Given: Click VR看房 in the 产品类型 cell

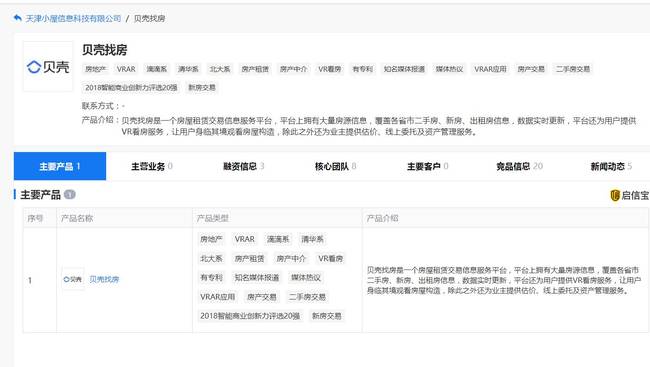Looking at the screenshot, I should (x=330, y=258).
